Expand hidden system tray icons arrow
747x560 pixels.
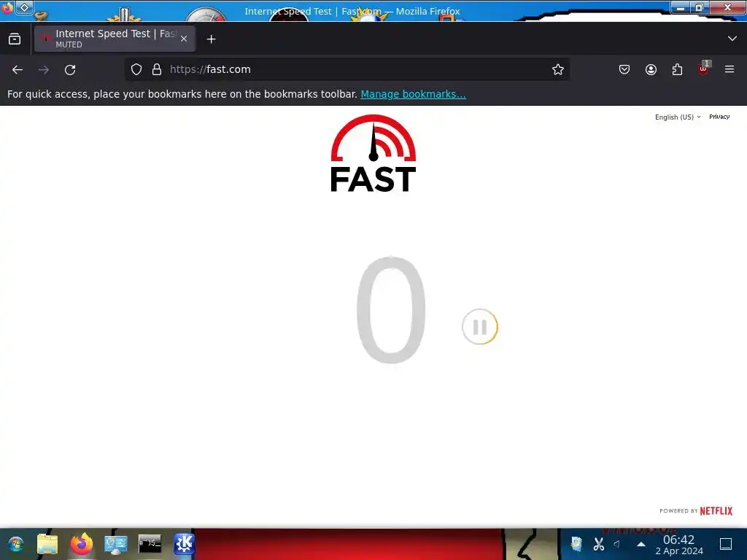coord(641,544)
